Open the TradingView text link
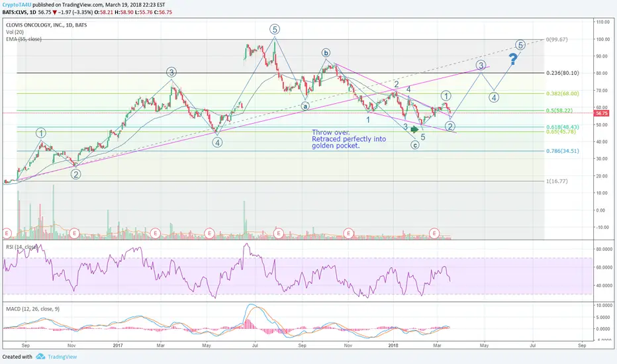This screenshot has height=364, width=617. [62, 357]
